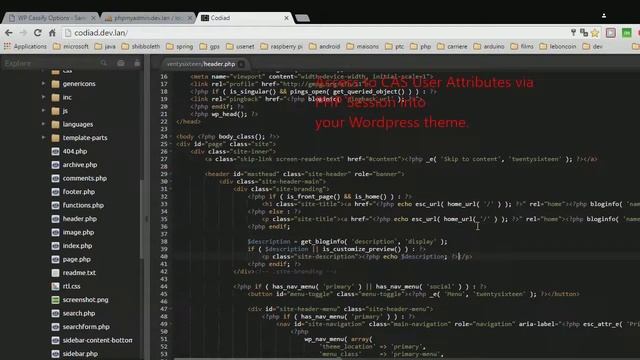Screen dimensions: 640x360
Task: Open image.php in the file tree
Action: [x=78, y=232]
